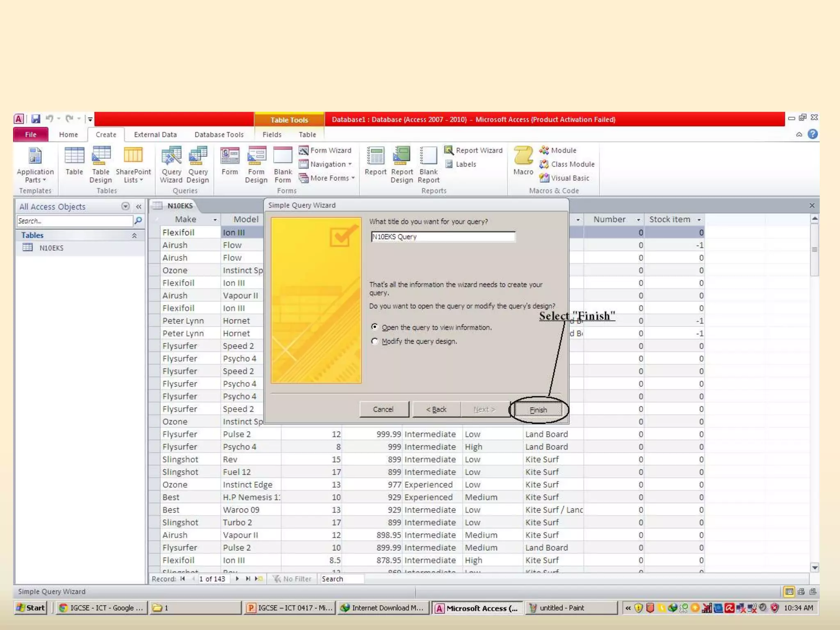Image resolution: width=840 pixels, height=630 pixels.
Task: Open the Database Tools ribbon tab
Action: tap(219, 135)
